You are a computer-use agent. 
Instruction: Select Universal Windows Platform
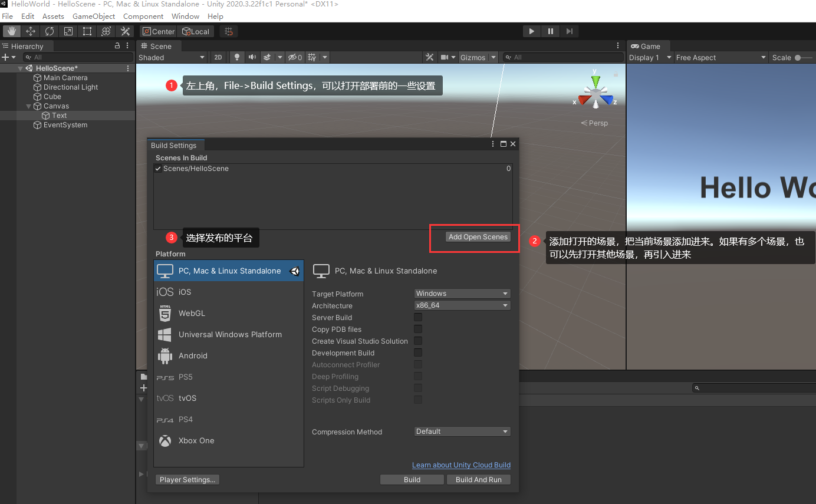click(229, 335)
